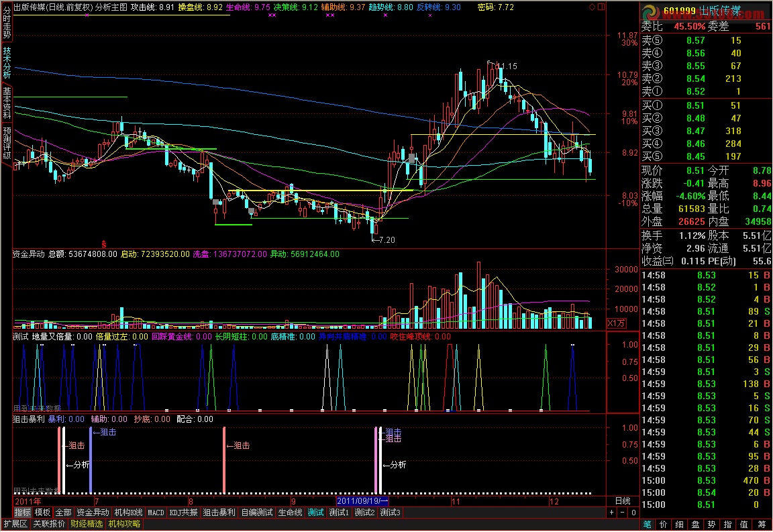Reset zoom with the 0 button

(633, 513)
